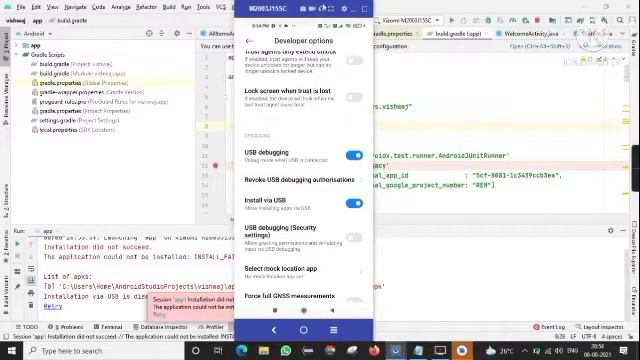
Task: Click the Search Everywhere magnifier icon
Action: 620,20
